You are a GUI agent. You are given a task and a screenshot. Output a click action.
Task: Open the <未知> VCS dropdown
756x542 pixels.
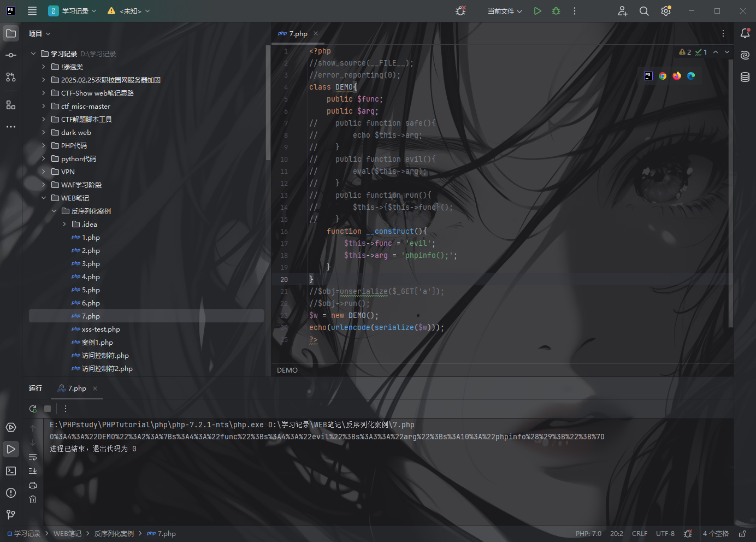click(x=129, y=11)
